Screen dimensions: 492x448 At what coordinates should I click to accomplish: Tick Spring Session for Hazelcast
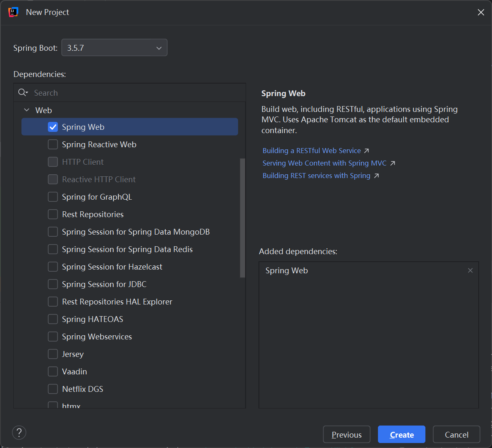point(53,267)
